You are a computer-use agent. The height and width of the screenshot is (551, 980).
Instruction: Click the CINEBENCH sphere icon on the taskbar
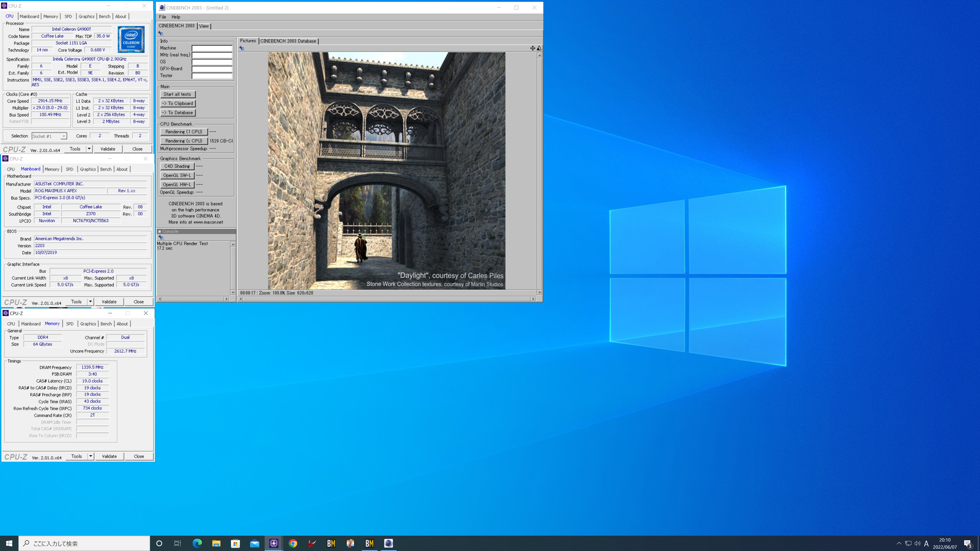388,543
